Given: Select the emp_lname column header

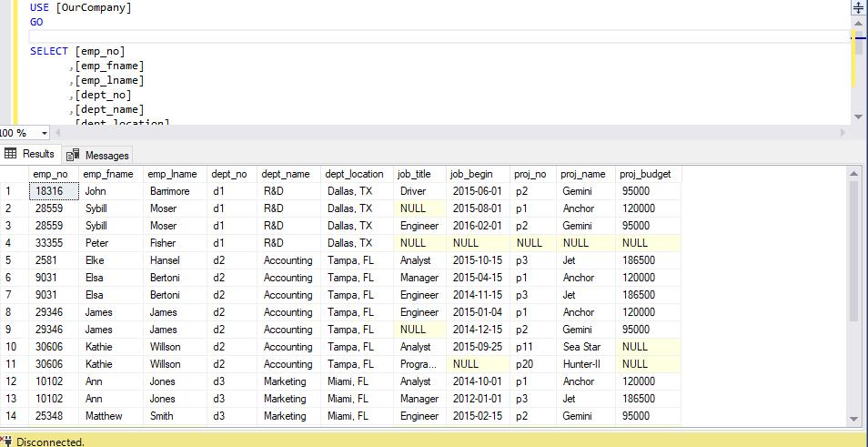Looking at the screenshot, I should (x=175, y=174).
